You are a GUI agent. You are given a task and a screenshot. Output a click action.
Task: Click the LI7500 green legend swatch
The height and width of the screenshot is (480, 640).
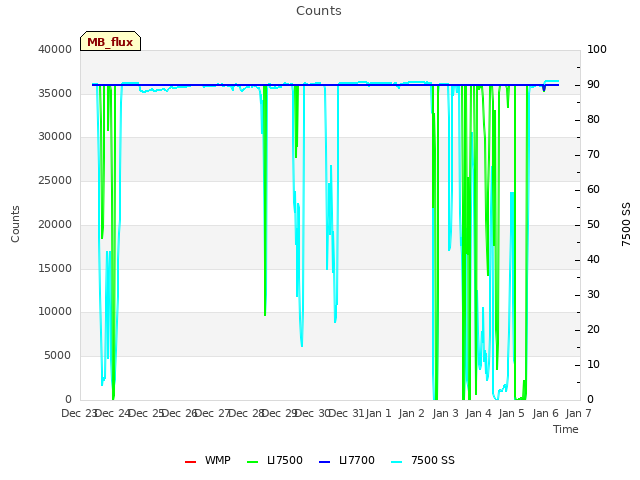click(x=253, y=462)
